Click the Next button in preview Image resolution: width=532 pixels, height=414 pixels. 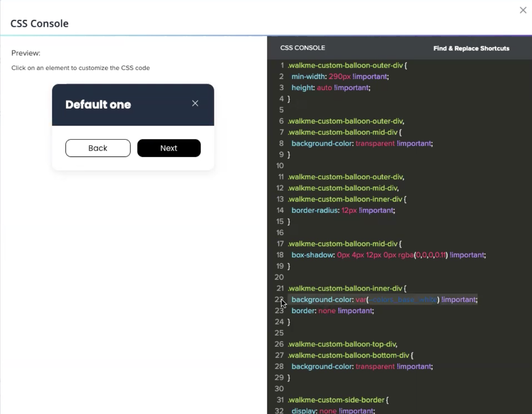click(x=169, y=148)
